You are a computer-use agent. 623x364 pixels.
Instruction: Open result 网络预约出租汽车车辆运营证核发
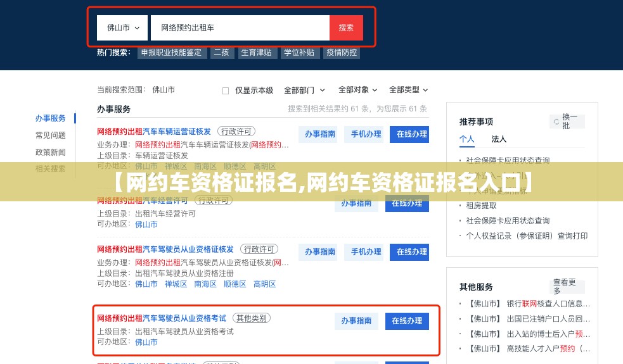pos(154,132)
